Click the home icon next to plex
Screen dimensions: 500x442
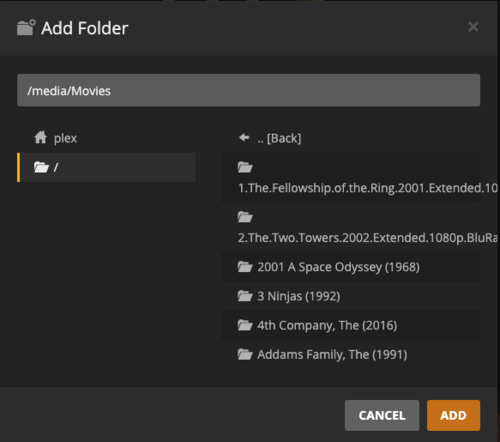tap(40, 137)
